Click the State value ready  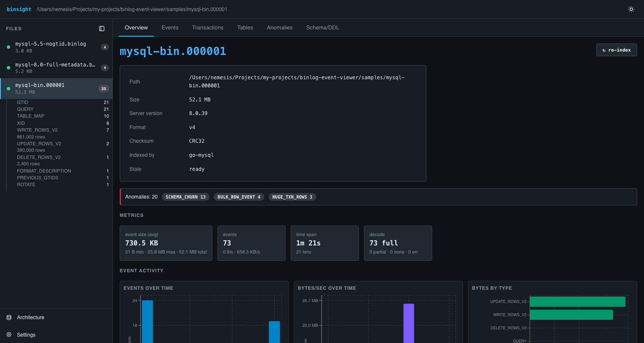pos(197,169)
